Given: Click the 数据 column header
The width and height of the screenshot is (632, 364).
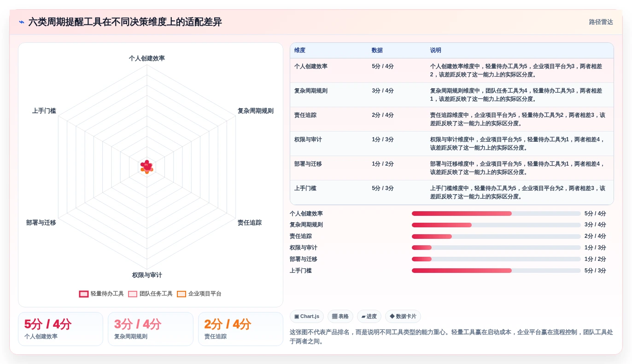Looking at the screenshot, I should pyautogui.click(x=377, y=51).
